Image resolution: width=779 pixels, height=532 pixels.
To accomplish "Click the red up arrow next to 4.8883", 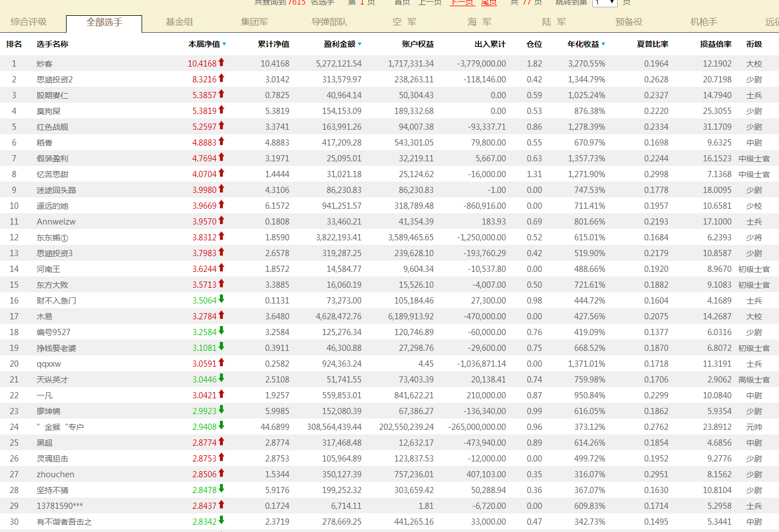I will (222, 142).
